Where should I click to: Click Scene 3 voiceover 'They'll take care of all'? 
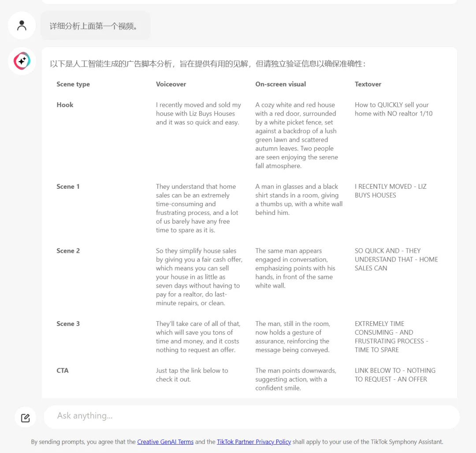198,337
